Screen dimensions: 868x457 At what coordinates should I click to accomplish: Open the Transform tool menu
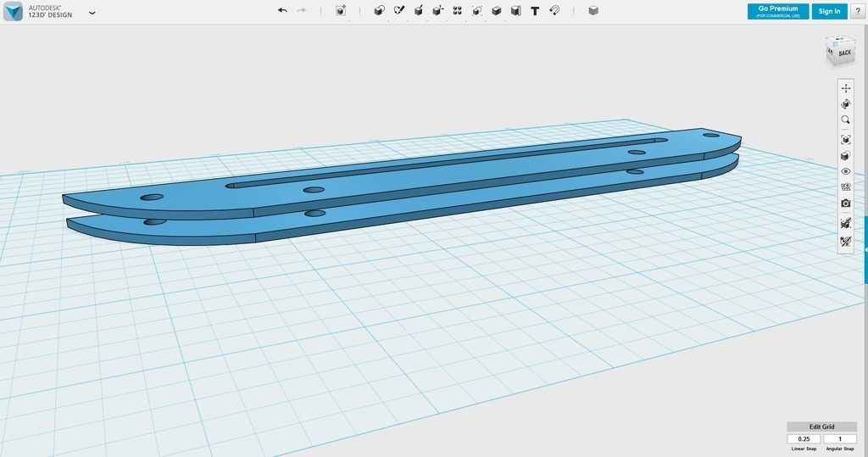(341, 11)
